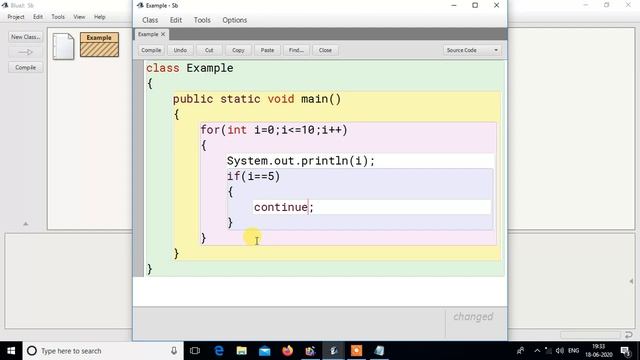640x360 pixels.
Task: Click the Type here to search box
Action: point(102,351)
